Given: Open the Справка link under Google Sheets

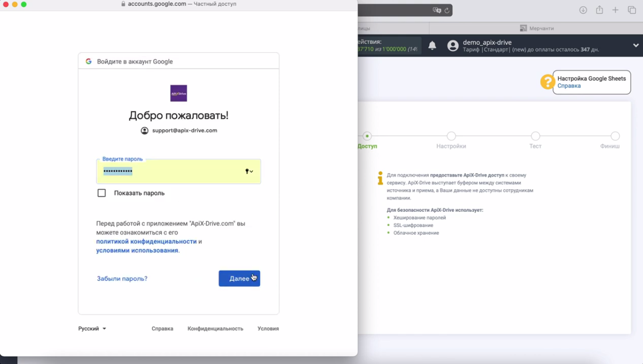Looking at the screenshot, I should (569, 86).
